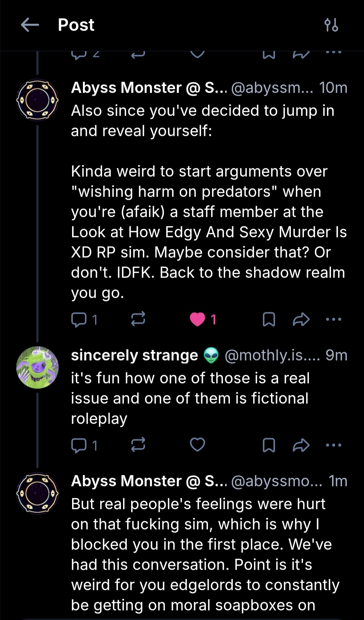Image resolution: width=364 pixels, height=620 pixels.
Task: Open Abyss Monster's avatar on 10m post
Action: [x=37, y=100]
